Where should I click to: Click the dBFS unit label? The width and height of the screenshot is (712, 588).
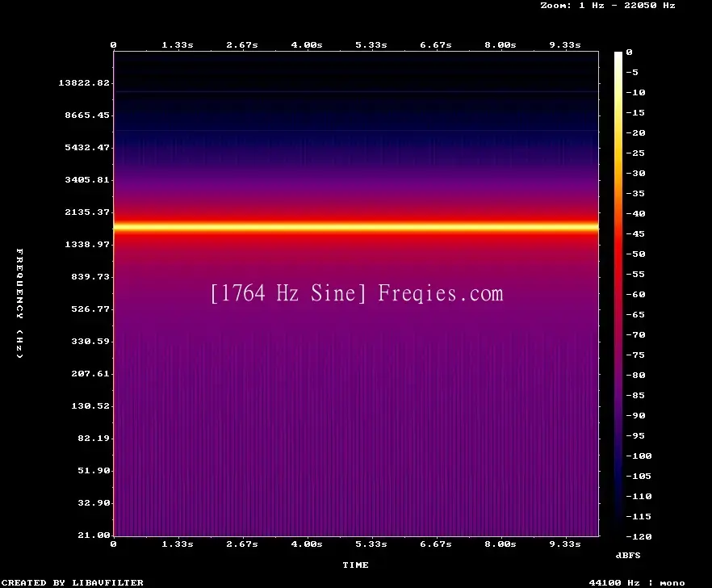[x=628, y=555]
